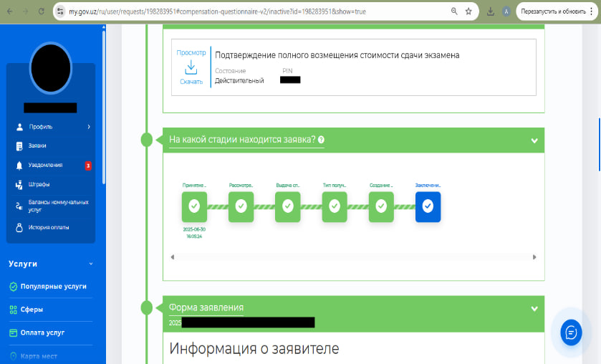Collapse the application stage section
Image resolution: width=601 pixels, height=364 pixels.
tap(534, 140)
